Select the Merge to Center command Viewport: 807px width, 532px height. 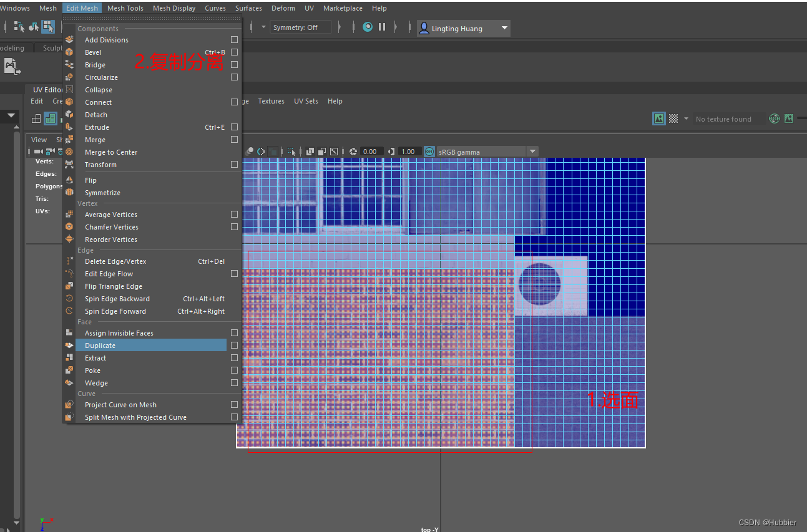110,152
